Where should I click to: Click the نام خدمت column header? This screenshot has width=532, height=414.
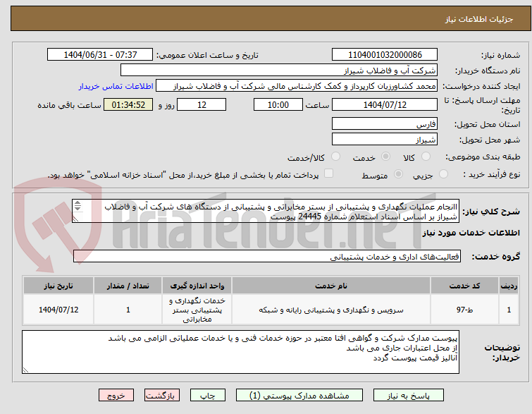(x=331, y=286)
